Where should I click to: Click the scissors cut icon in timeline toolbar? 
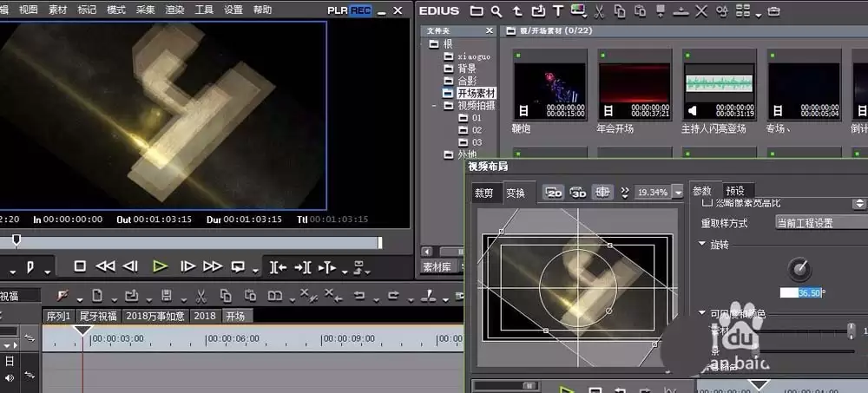tap(201, 296)
